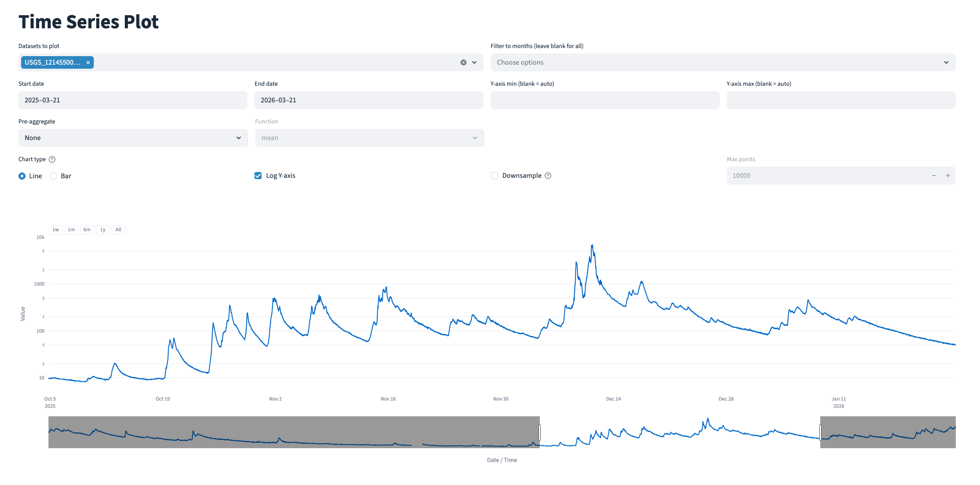
Task: Click the Max points minus icon
Action: click(934, 176)
